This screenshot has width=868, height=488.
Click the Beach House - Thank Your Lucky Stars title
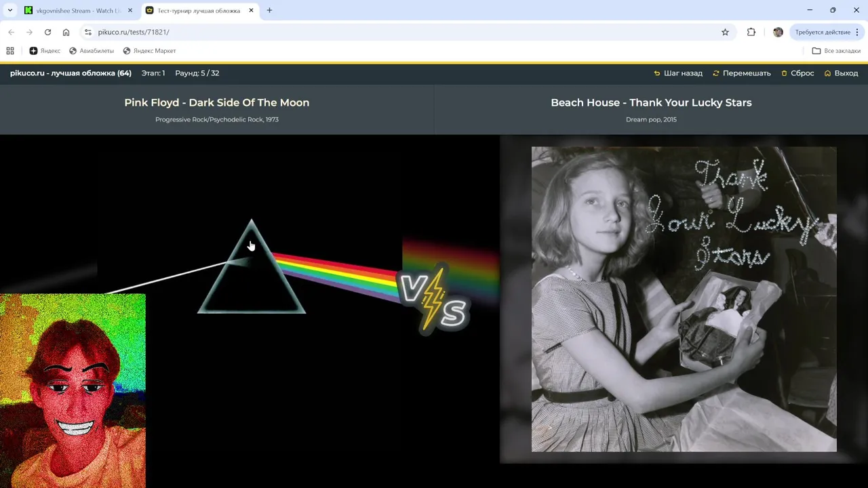tap(651, 102)
